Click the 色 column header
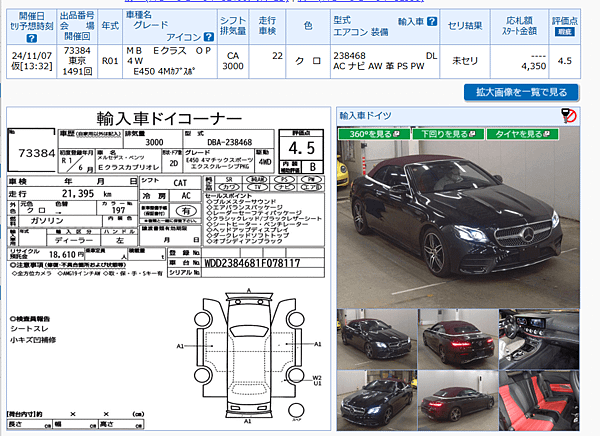 [308, 26]
